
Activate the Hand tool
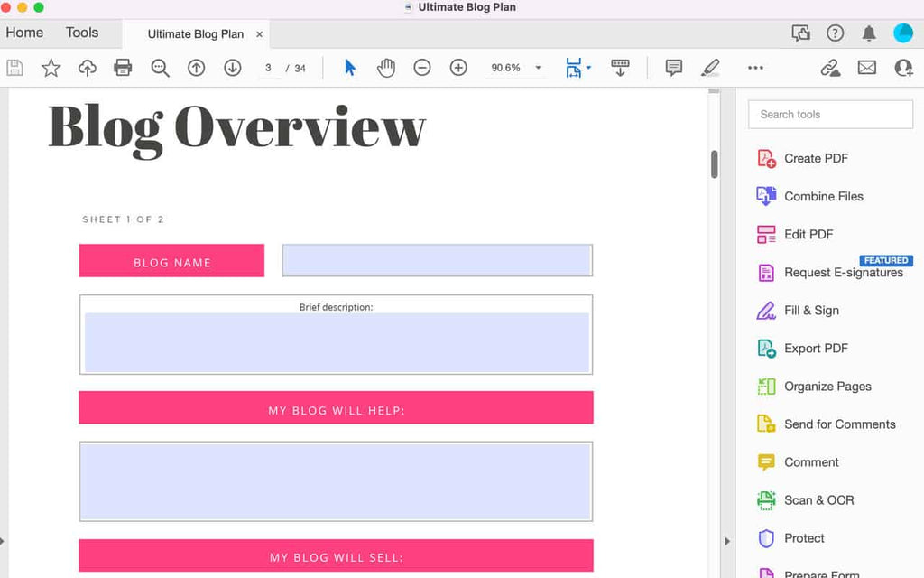[386, 67]
